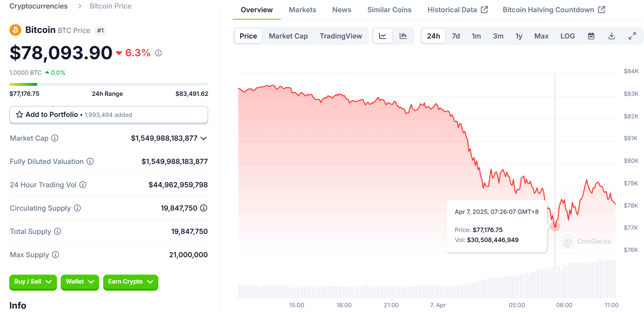Go to Cryptocurrencies breadcrumb link

tap(38, 6)
